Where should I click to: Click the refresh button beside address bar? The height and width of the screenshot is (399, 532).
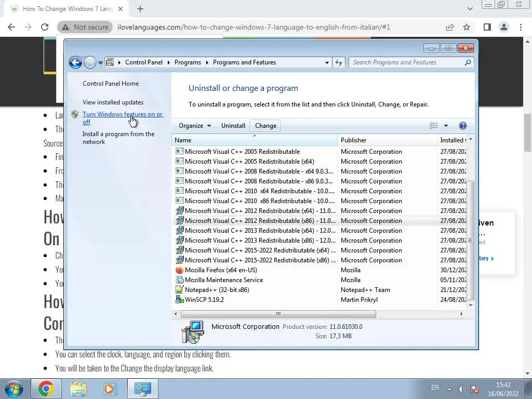pyautogui.click(x=339, y=62)
